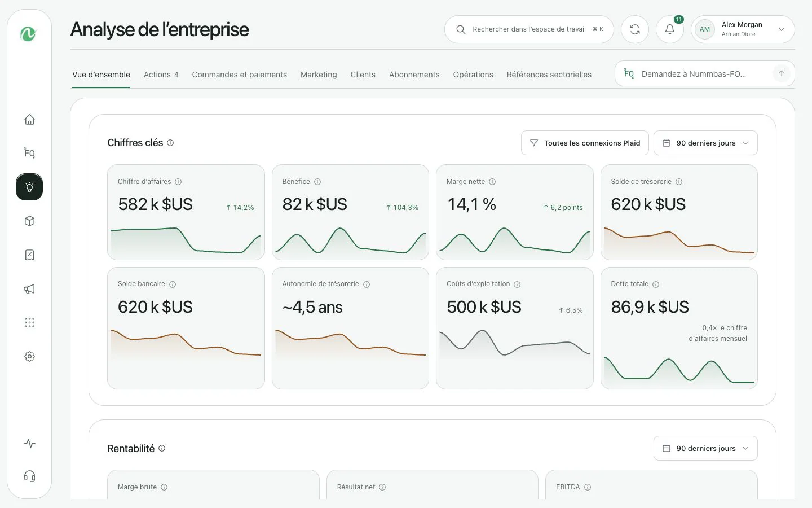Click info icon beside Chiffre d'affaires
The height and width of the screenshot is (508, 812).
click(178, 182)
